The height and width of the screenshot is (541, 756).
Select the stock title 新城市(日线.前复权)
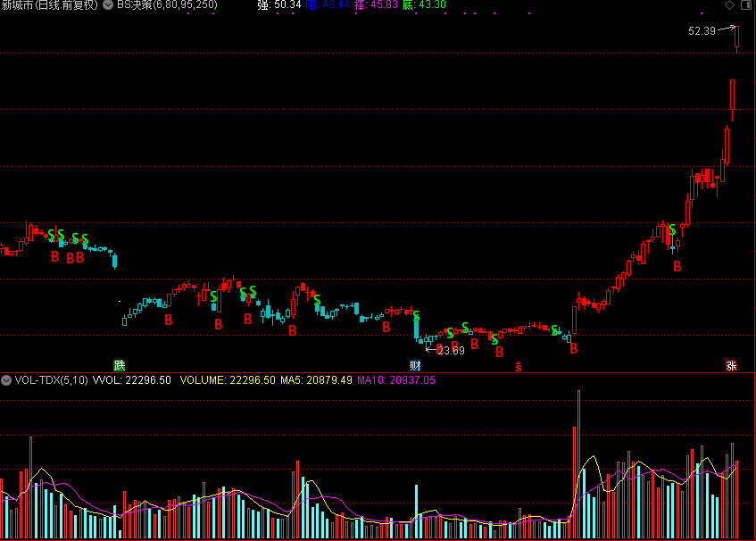pyautogui.click(x=49, y=4)
